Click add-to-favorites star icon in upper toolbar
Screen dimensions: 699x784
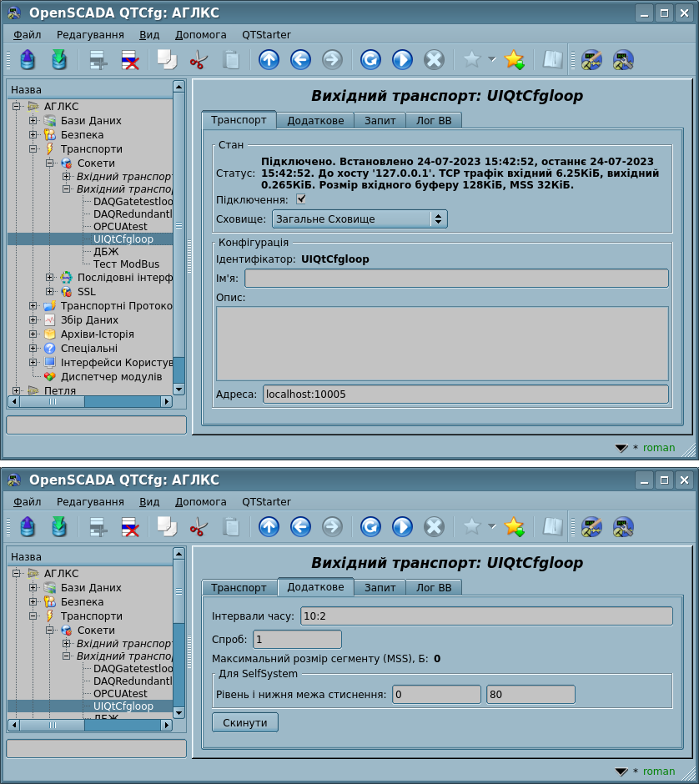(x=514, y=60)
